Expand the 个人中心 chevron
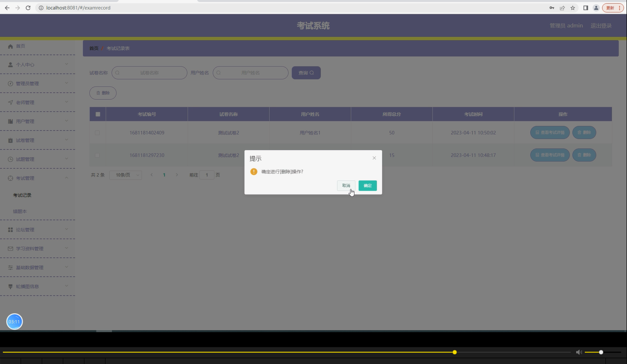The image size is (627, 364). [x=67, y=65]
